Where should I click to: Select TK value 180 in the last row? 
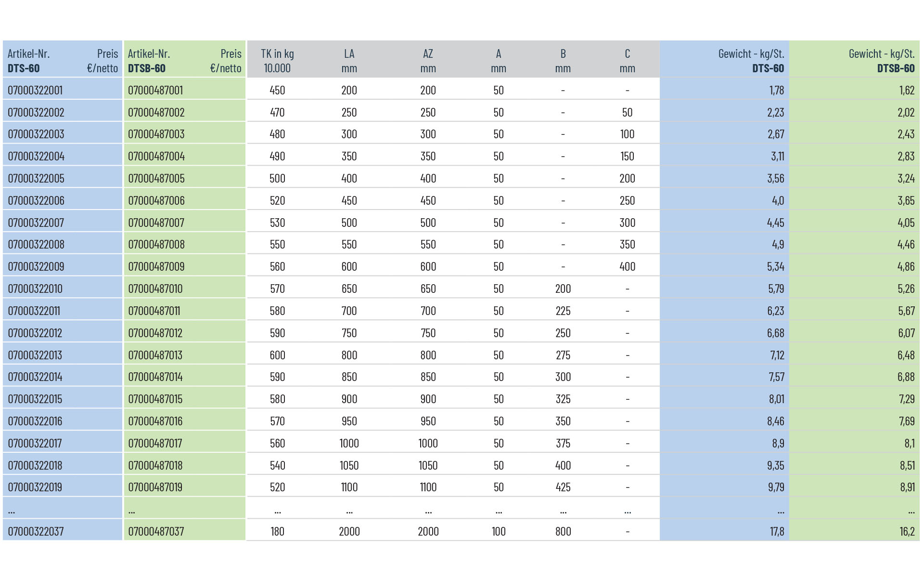coord(277,531)
